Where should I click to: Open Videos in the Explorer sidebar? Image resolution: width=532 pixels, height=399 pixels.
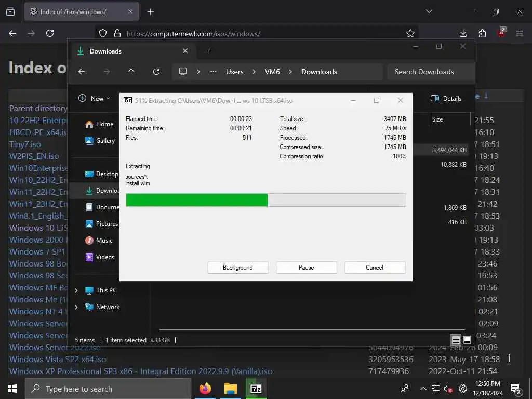click(x=100, y=257)
